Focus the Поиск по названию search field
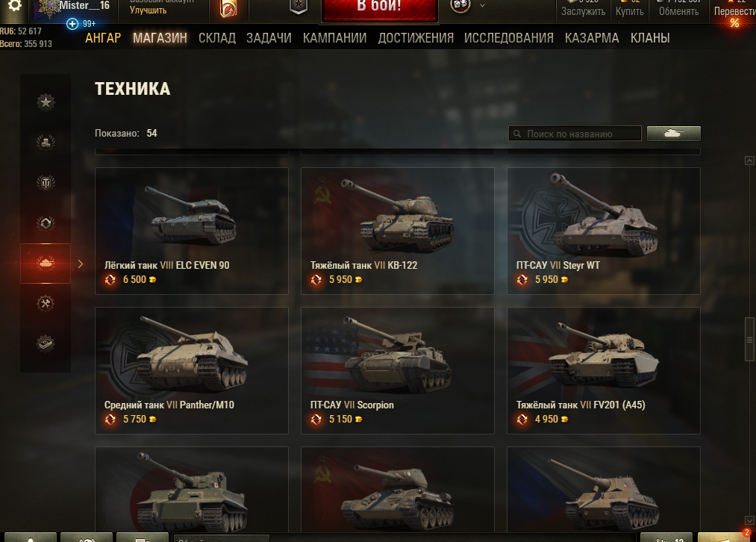756x542 pixels. (x=575, y=134)
